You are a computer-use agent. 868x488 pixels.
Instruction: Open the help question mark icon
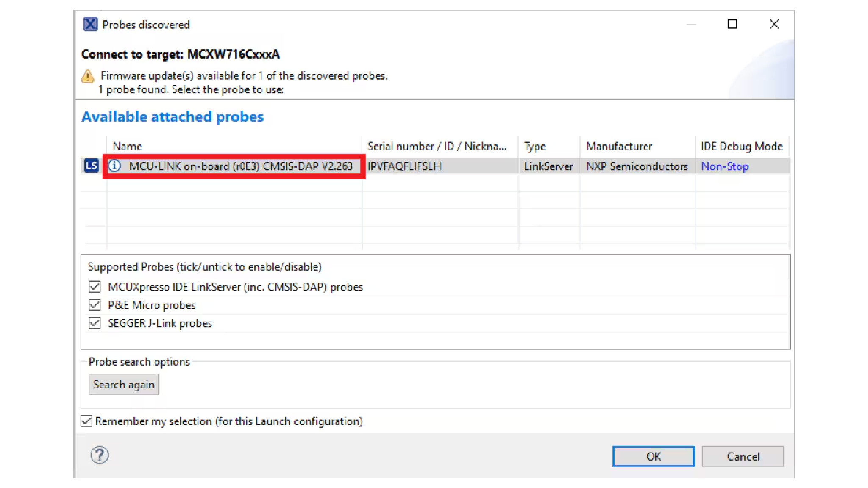[x=100, y=456]
